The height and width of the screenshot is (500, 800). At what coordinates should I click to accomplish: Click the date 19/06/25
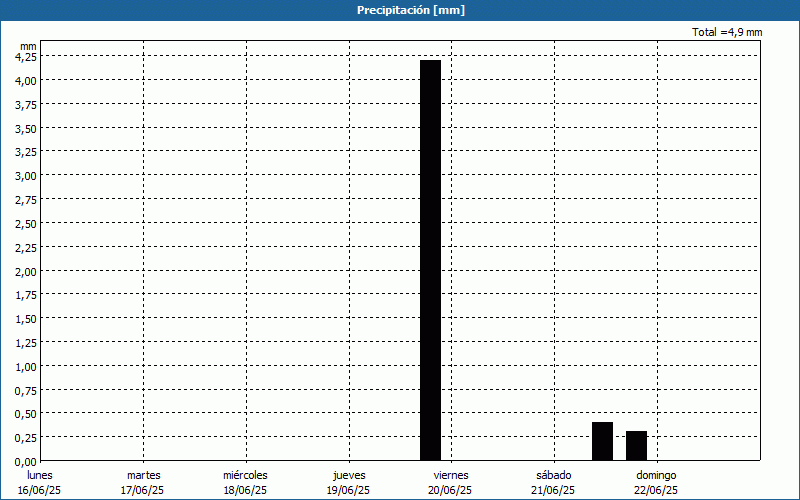point(348,490)
